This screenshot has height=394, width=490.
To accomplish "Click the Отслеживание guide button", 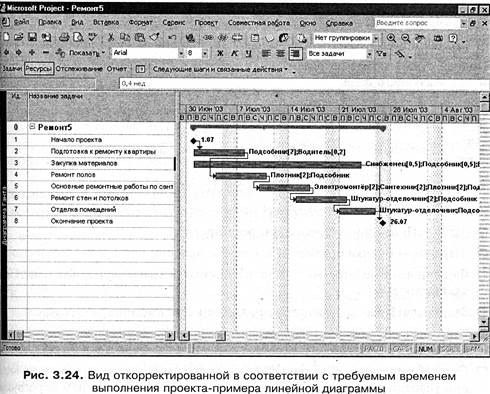I will [79, 69].
